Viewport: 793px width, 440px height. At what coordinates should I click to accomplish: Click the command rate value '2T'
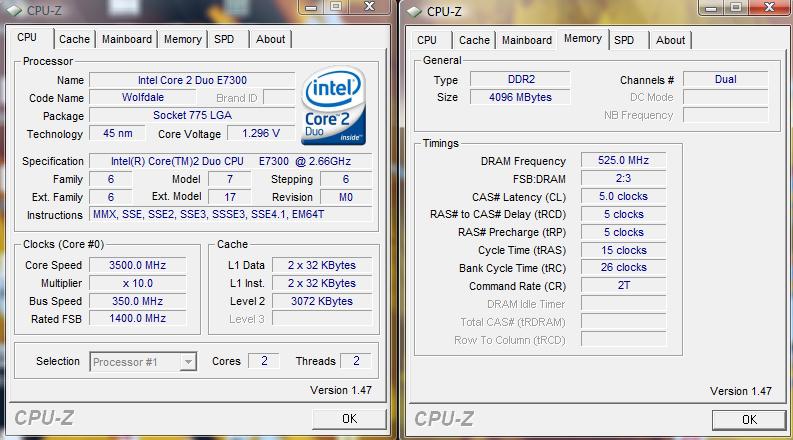pyautogui.click(x=624, y=286)
